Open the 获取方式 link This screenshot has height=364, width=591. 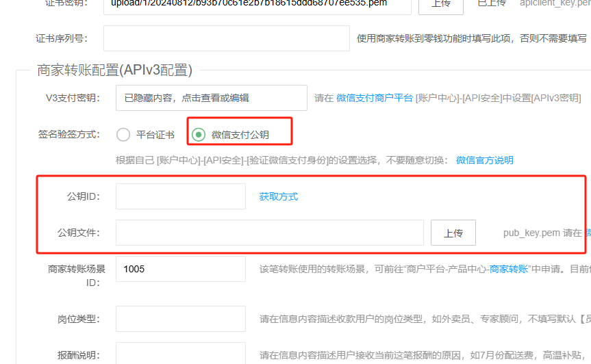[x=278, y=196]
